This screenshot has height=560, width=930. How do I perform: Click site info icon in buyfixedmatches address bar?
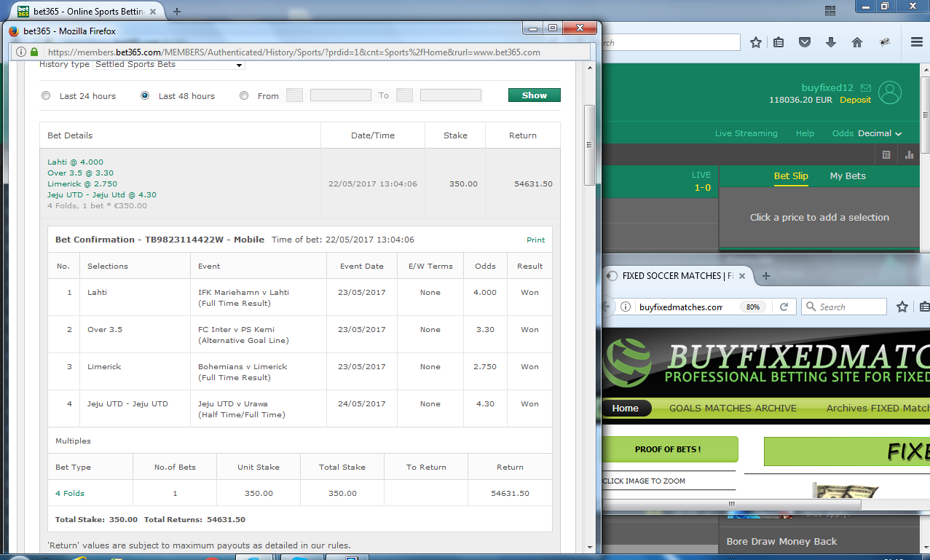pos(627,307)
